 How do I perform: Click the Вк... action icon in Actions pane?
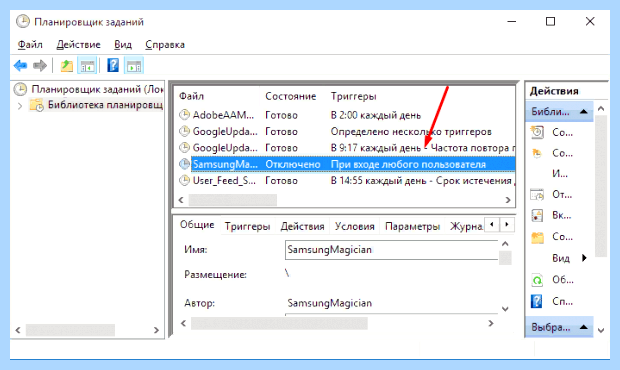pos(537,216)
